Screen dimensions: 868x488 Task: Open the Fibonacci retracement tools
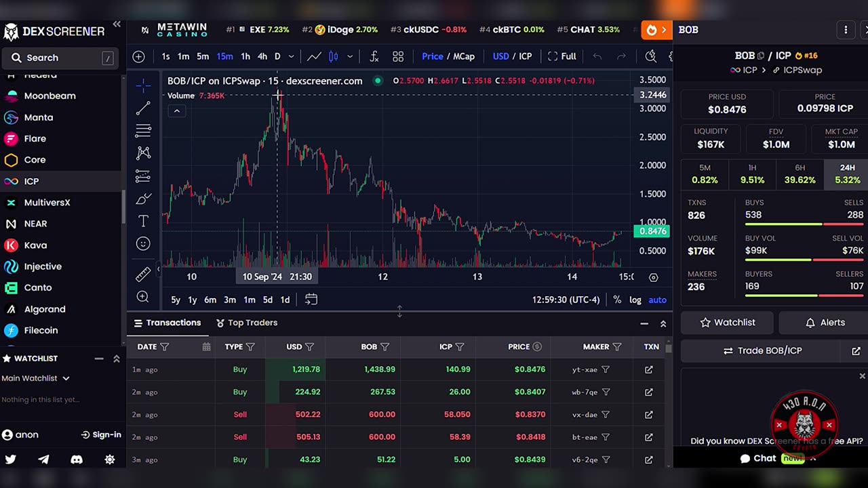coord(143,131)
